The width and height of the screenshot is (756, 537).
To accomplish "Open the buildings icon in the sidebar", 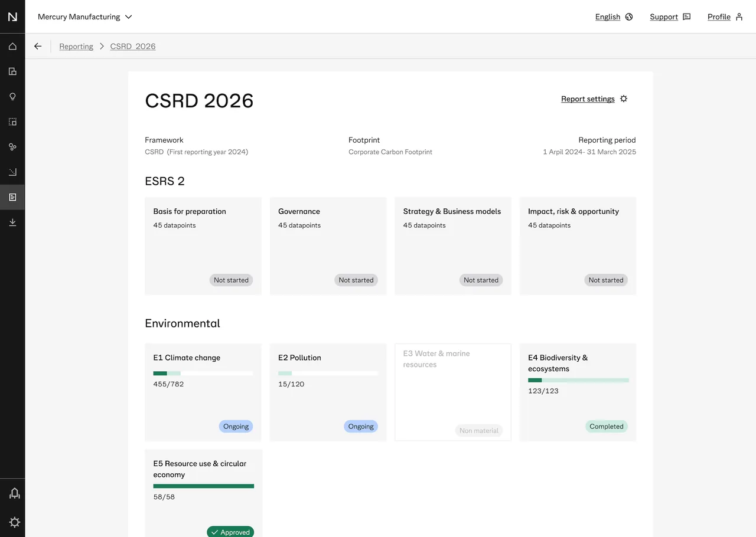I will click(x=12, y=71).
